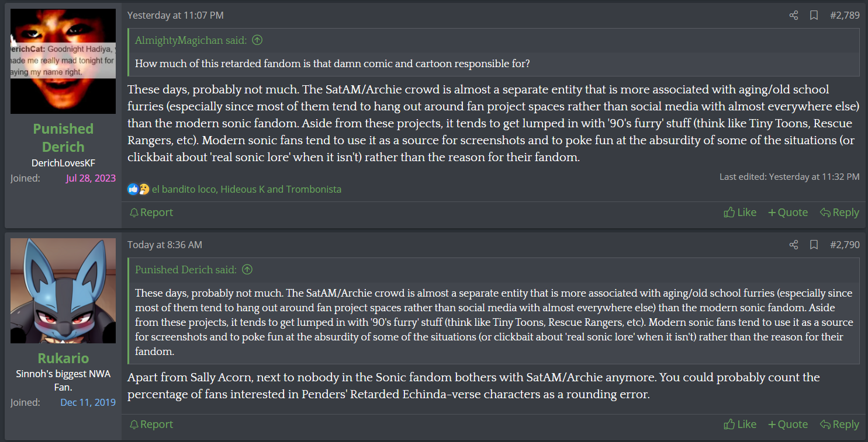Report Punished Derich's post
This screenshot has height=442, width=868.
tap(151, 213)
